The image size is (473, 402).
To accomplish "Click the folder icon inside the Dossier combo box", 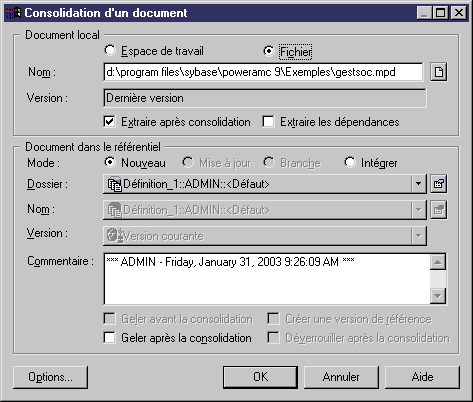I will [x=115, y=184].
